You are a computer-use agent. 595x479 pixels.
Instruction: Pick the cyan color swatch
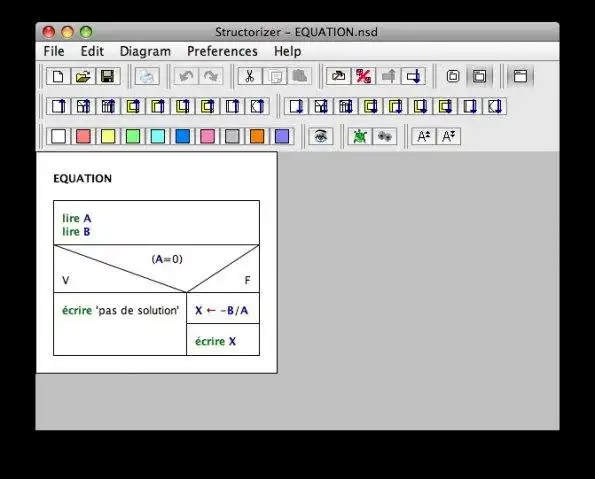point(158,136)
